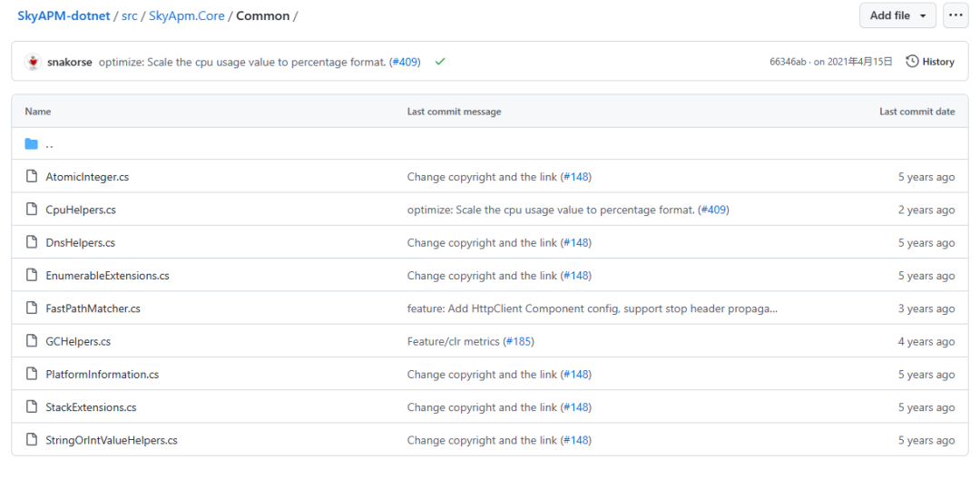Click the file icon for EnumerableExtensions.cs

31,276
